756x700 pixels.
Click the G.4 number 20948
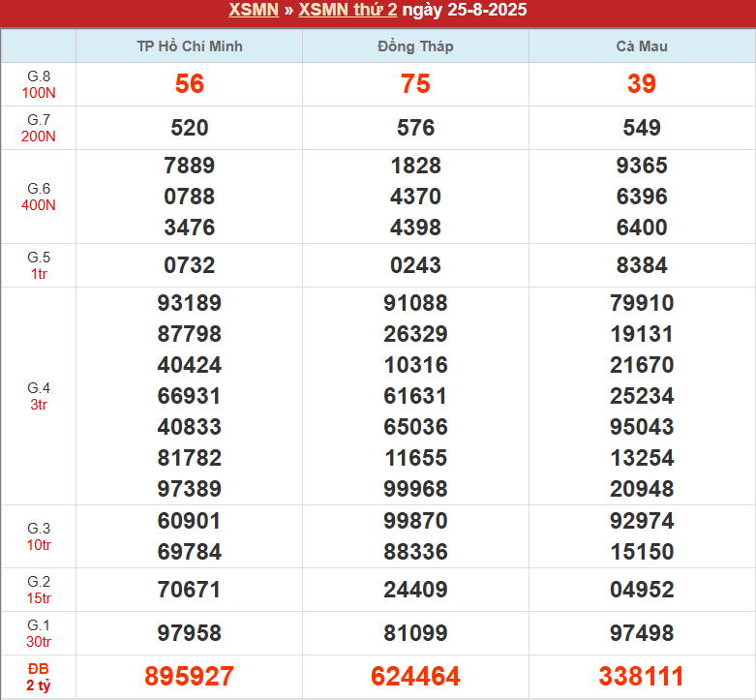click(x=642, y=488)
